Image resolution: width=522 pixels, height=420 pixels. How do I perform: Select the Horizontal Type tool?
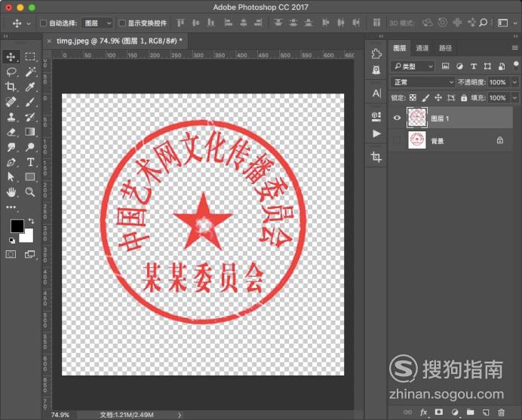30,162
